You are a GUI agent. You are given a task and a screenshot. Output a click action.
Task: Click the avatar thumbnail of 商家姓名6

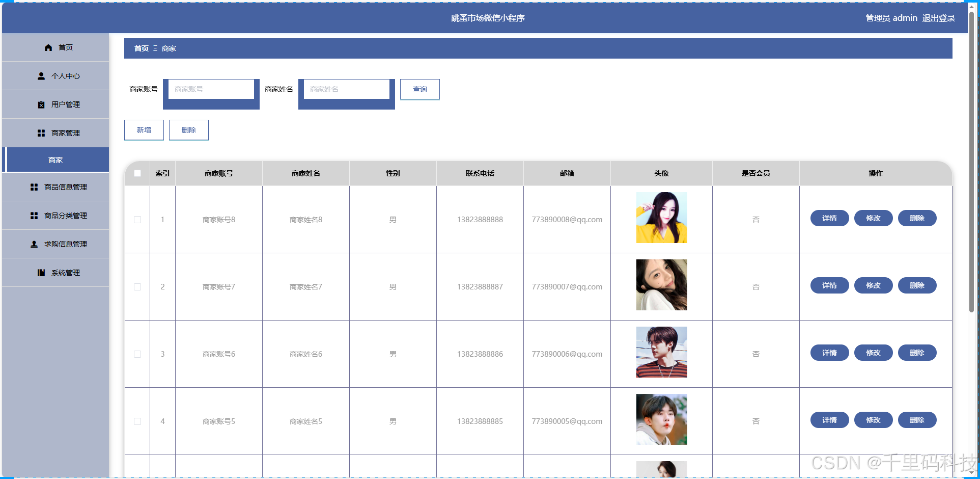(662, 352)
